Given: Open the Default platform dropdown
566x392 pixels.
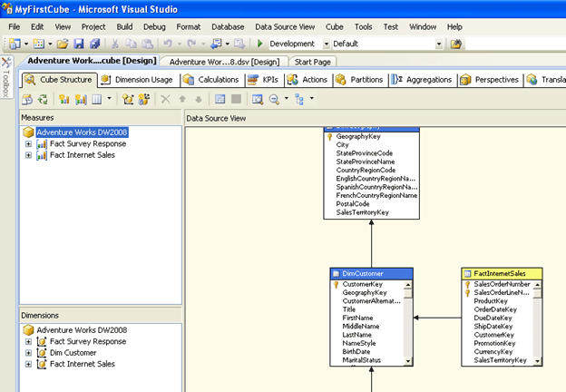Looking at the screenshot, I should click(440, 44).
